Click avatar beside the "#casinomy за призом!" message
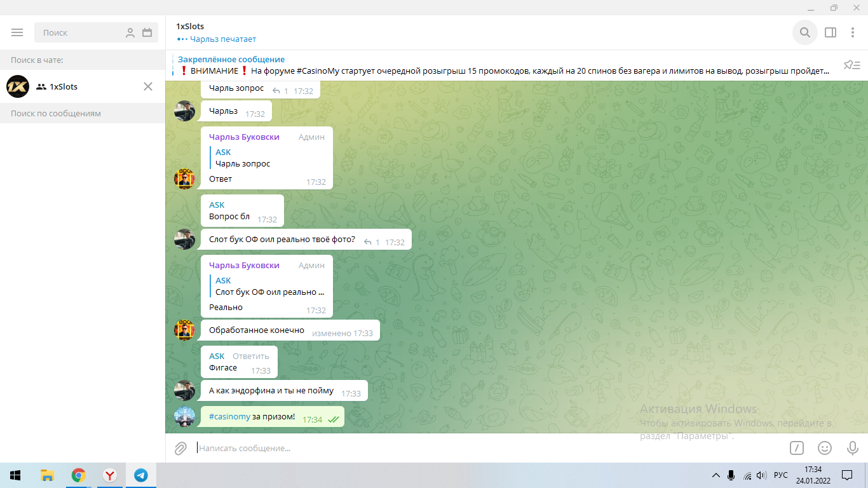Screen dimensions: 868x488 184,416
